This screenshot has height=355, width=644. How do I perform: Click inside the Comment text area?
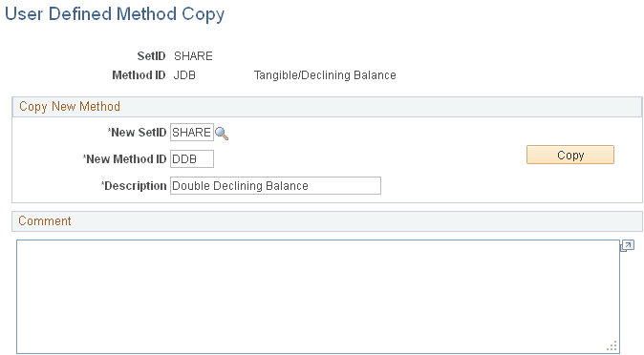click(x=318, y=297)
